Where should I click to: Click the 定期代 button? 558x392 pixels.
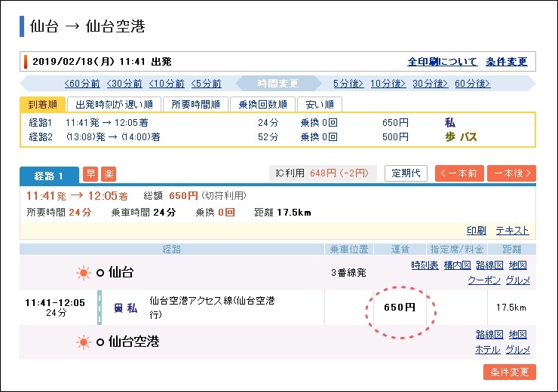pos(406,173)
